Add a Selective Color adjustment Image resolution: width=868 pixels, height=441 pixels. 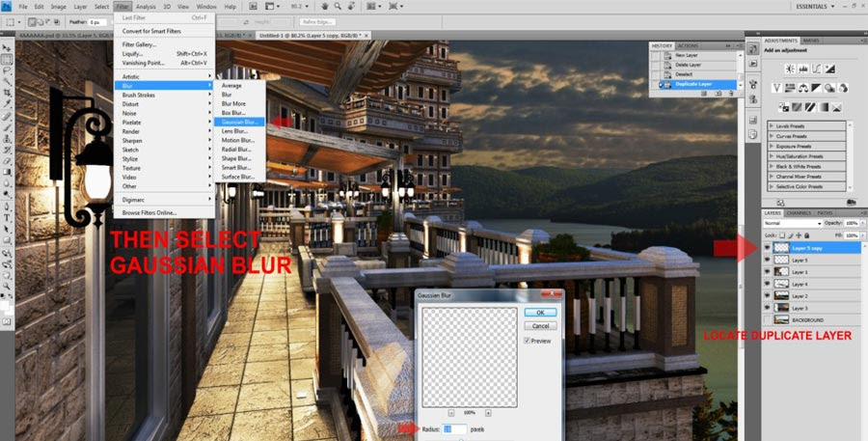click(x=837, y=107)
